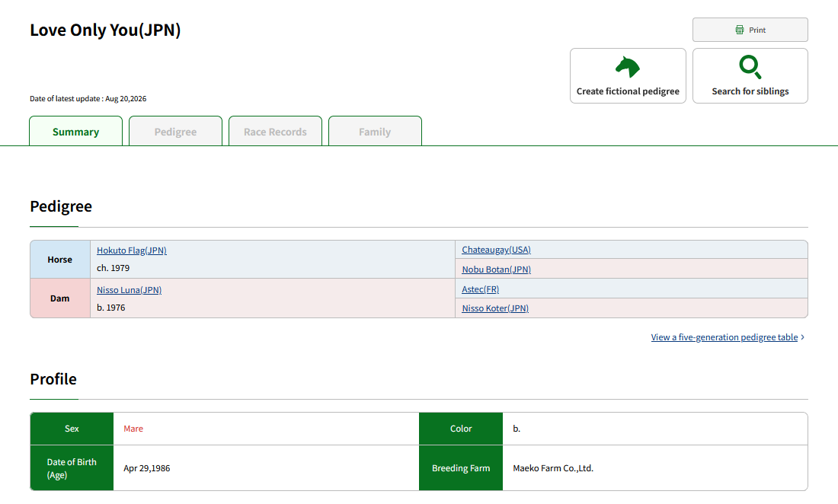This screenshot has width=838, height=504.
Task: Click the Horse row header cell
Action: click(x=60, y=260)
